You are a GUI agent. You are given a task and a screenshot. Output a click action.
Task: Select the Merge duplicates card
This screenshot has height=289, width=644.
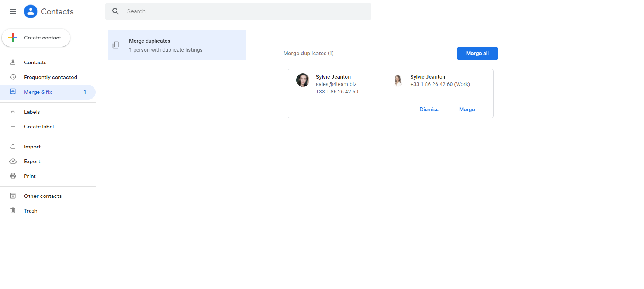pos(177,45)
